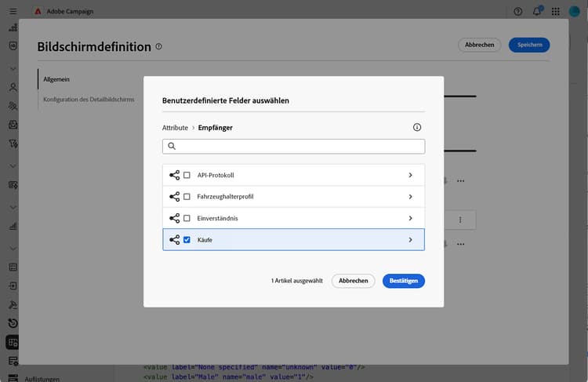Switch to Konfiguration des Detailbildschirms tab
The image size is (588, 382).
pos(89,100)
